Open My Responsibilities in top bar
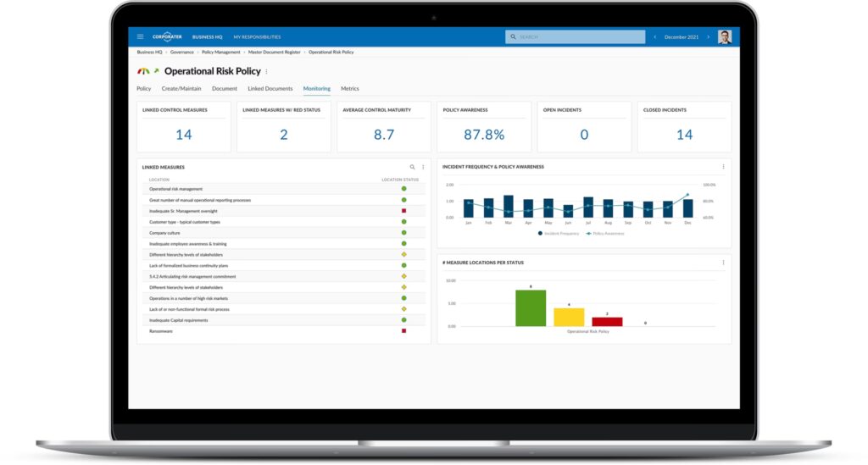This screenshot has width=868, height=465. pos(257,36)
